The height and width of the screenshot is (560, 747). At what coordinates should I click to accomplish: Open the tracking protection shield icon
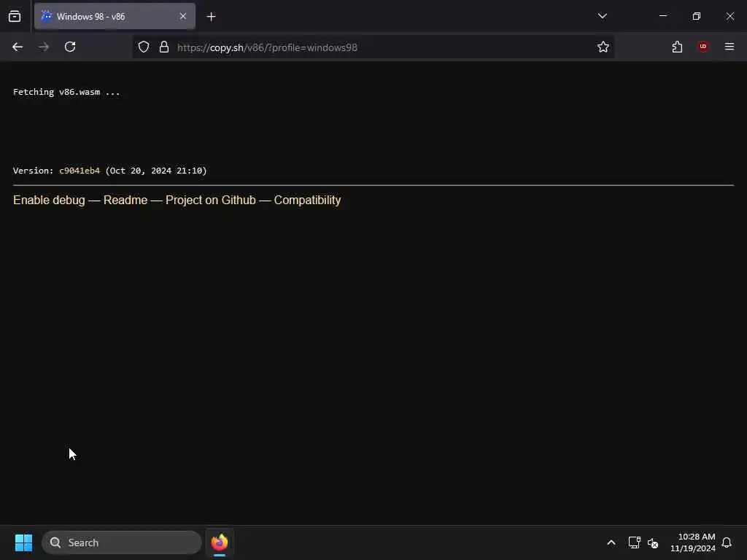point(144,47)
